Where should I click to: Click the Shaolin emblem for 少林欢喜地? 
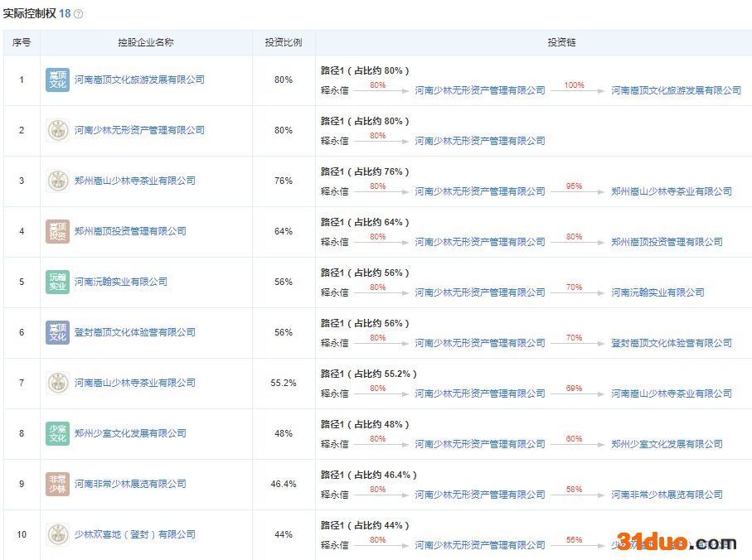pos(57,535)
